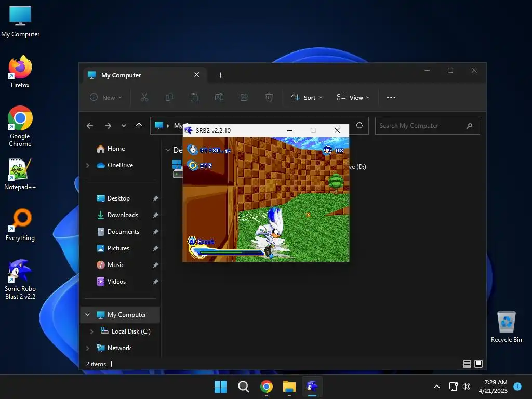Open the notification badge in the tray
Screen dimensions: 532x399
(x=517, y=387)
